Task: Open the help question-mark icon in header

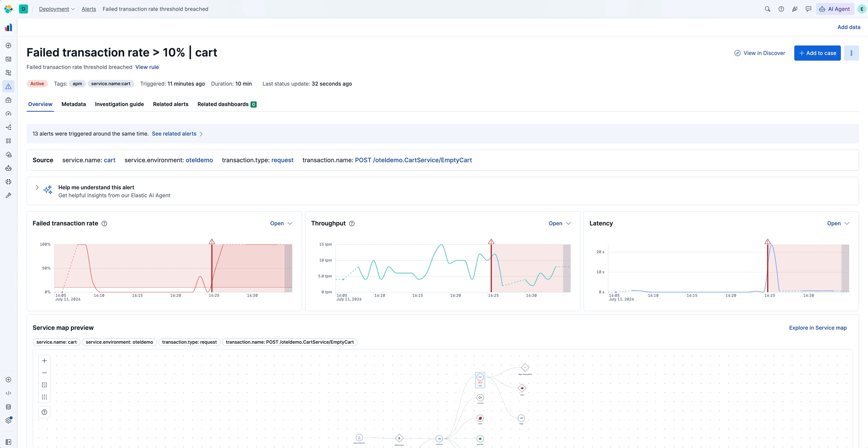Action: point(781,9)
